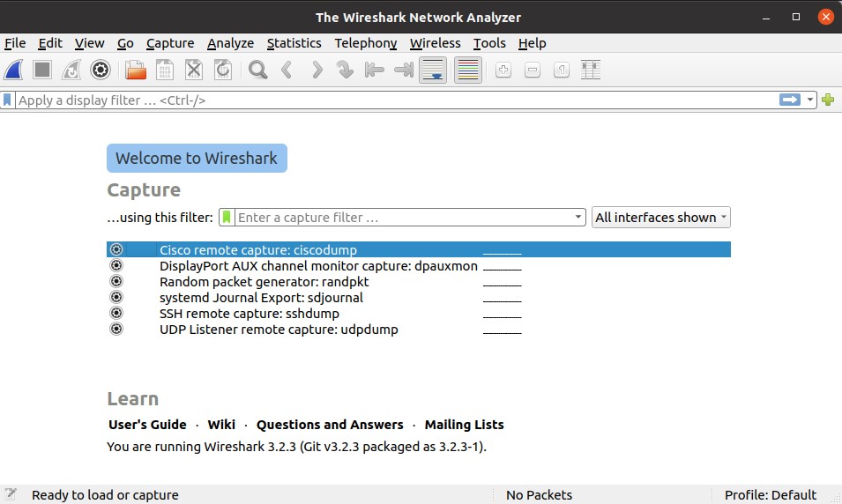Screen dimensions: 842x504
Task: Click Profile: Default in status bar
Action: pyautogui.click(x=770, y=495)
